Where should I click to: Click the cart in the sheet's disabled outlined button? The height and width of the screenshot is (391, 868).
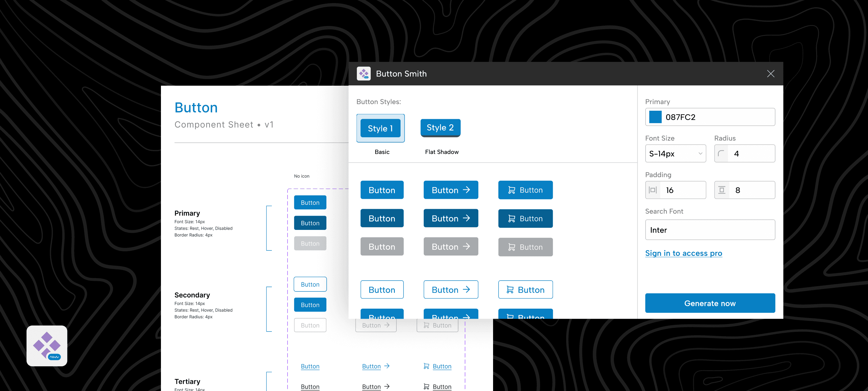click(426, 325)
